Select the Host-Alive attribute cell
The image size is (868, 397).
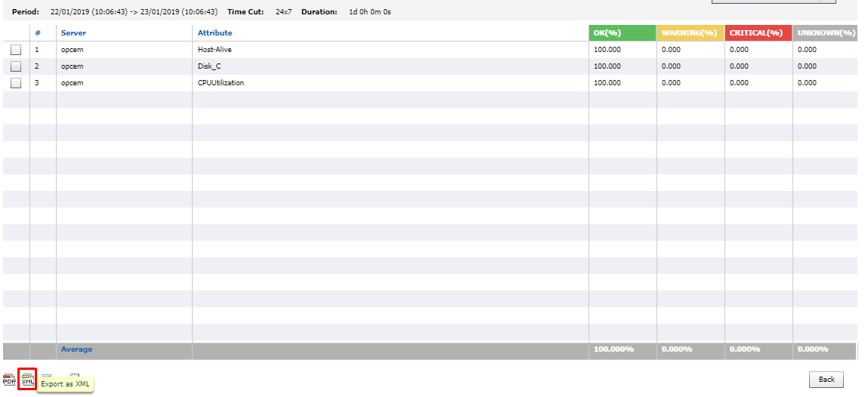tap(215, 50)
